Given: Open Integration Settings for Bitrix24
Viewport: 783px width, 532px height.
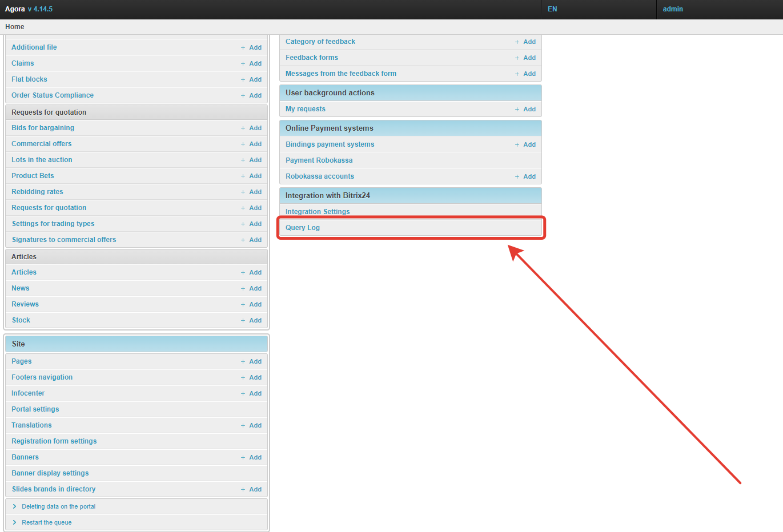Looking at the screenshot, I should click(x=318, y=212).
